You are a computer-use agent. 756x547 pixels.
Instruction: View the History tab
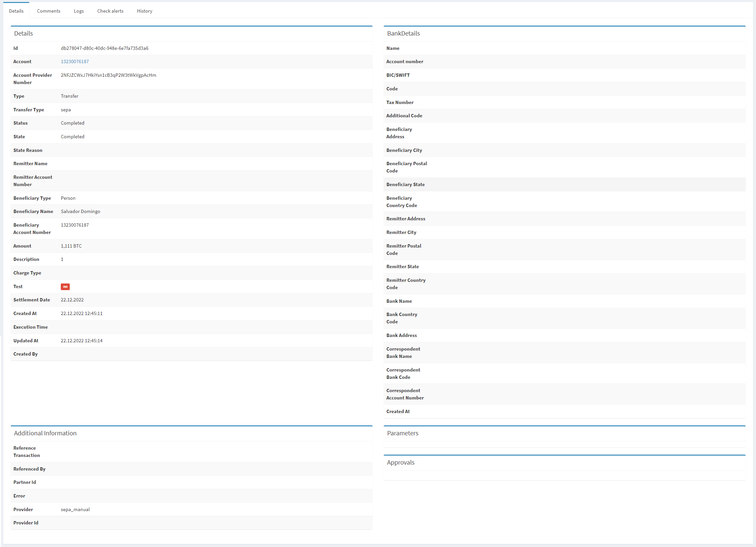pos(144,11)
